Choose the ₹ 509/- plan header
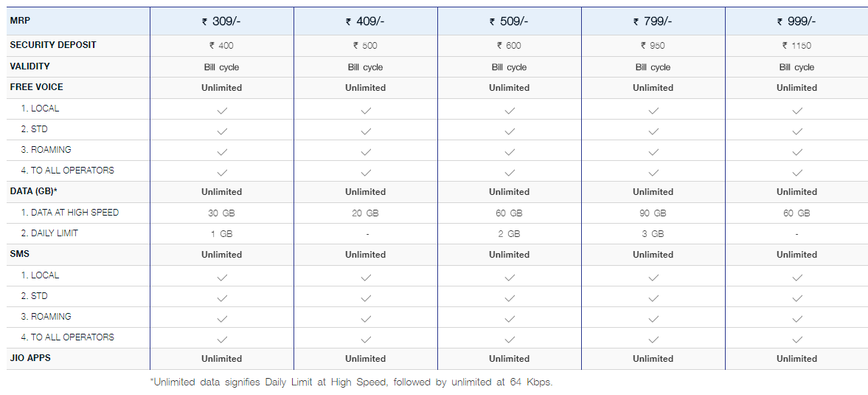Viewport: 868px width, 395px height. pyautogui.click(x=509, y=21)
